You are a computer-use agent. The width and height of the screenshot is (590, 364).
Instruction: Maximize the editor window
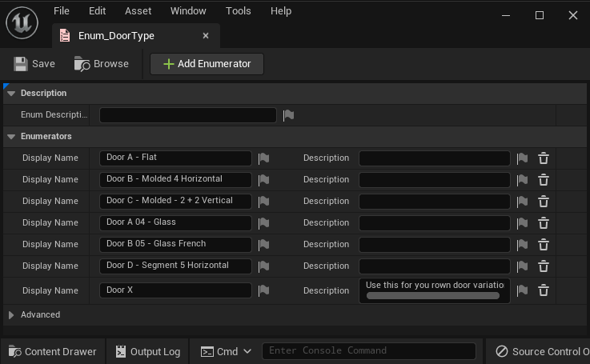tap(540, 15)
